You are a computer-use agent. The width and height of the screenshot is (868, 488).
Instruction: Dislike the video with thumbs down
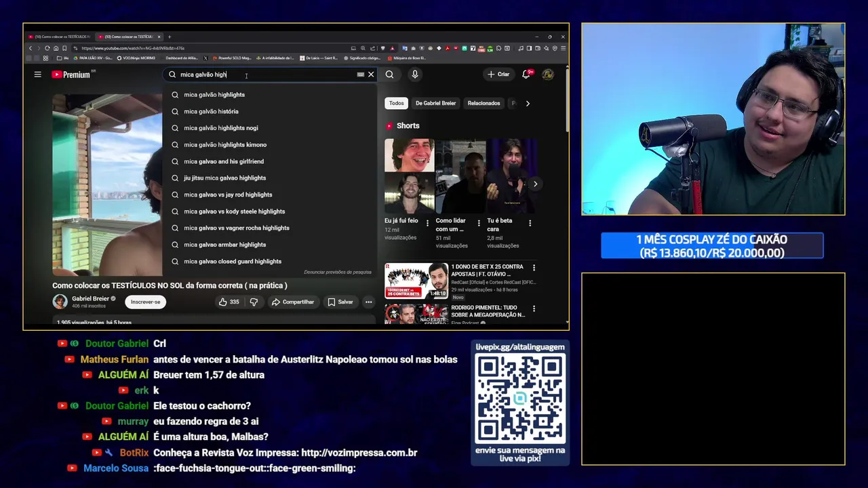click(254, 302)
